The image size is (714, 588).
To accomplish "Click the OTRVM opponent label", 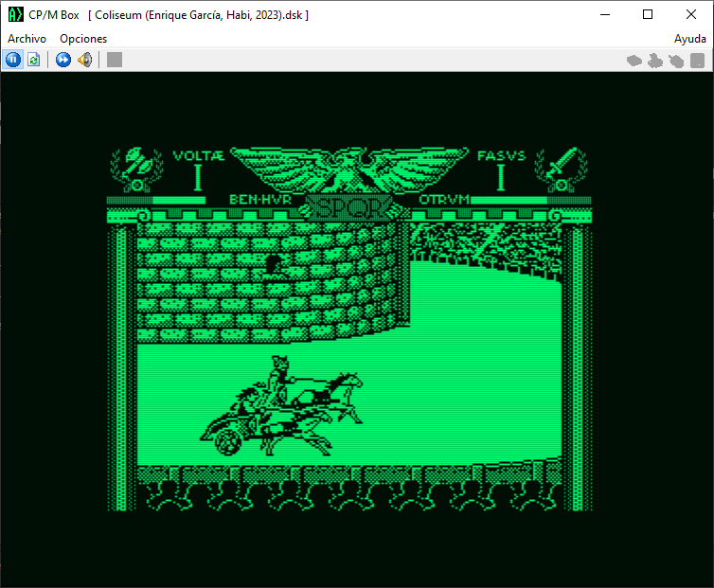I will pos(444,200).
